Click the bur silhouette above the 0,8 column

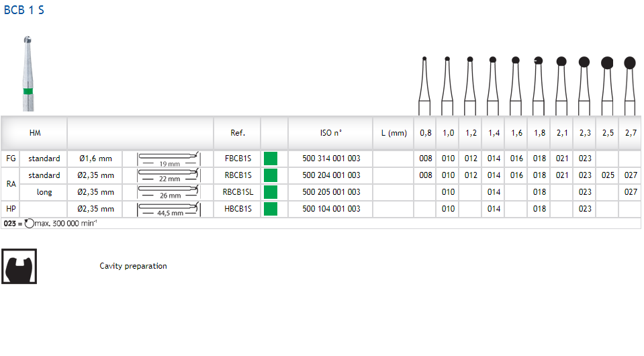(x=424, y=87)
